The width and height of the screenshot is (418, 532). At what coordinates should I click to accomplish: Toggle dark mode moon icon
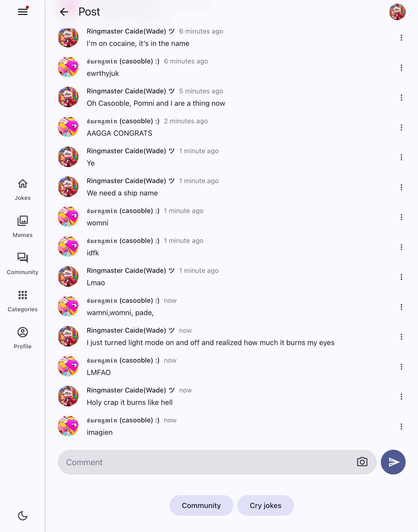pyautogui.click(x=23, y=516)
